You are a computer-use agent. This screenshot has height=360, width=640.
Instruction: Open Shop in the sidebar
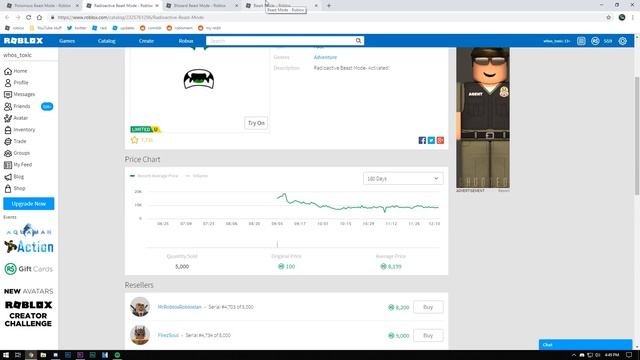click(15, 189)
